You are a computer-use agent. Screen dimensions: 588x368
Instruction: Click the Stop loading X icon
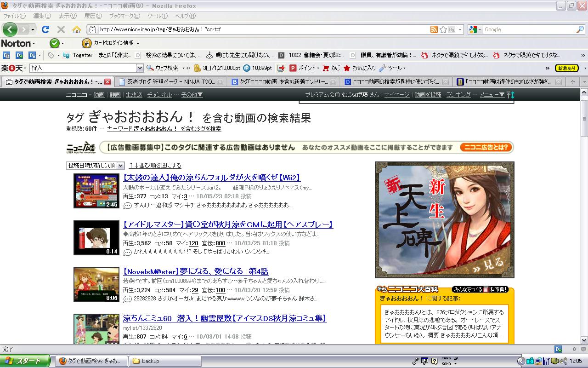61,29
